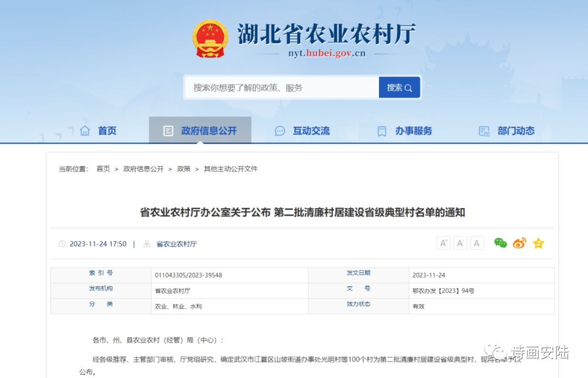588x378 pixels.
Task: Open the Weibo share icon
Action: 519,243
